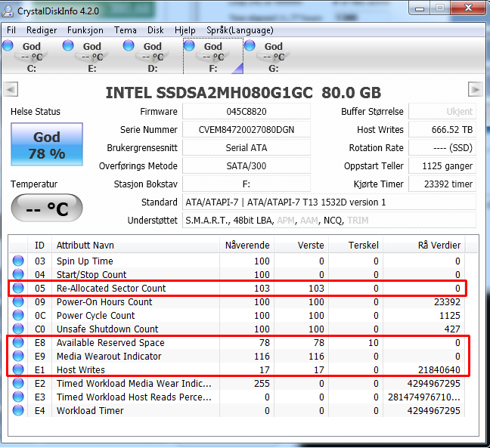
Task: Click the temperature -- °C indicator
Action: [x=47, y=208]
